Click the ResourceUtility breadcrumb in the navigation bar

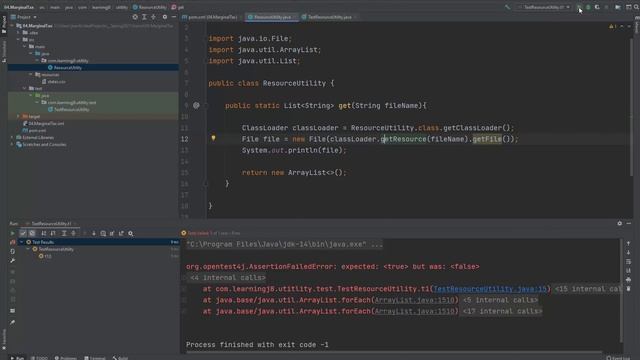point(150,7)
